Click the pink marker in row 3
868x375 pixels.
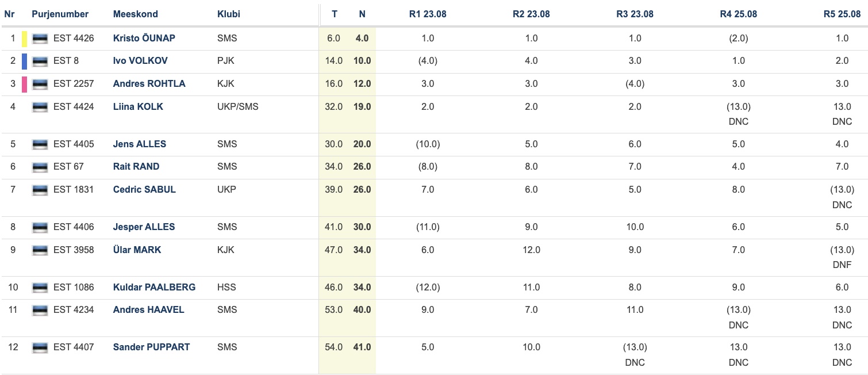24,85
